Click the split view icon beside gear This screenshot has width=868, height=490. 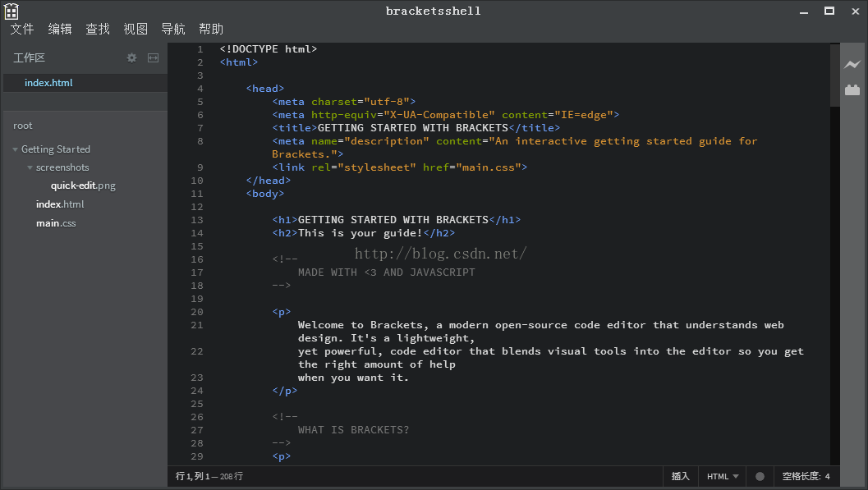pyautogui.click(x=153, y=57)
